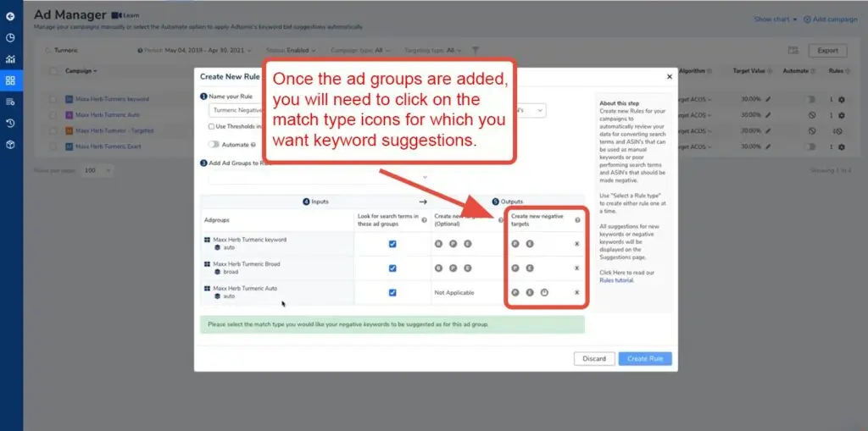Uncheck search terms for Maxx Herb Turmeric Broad
Viewport: 868px width, 431px height.
[x=392, y=268]
